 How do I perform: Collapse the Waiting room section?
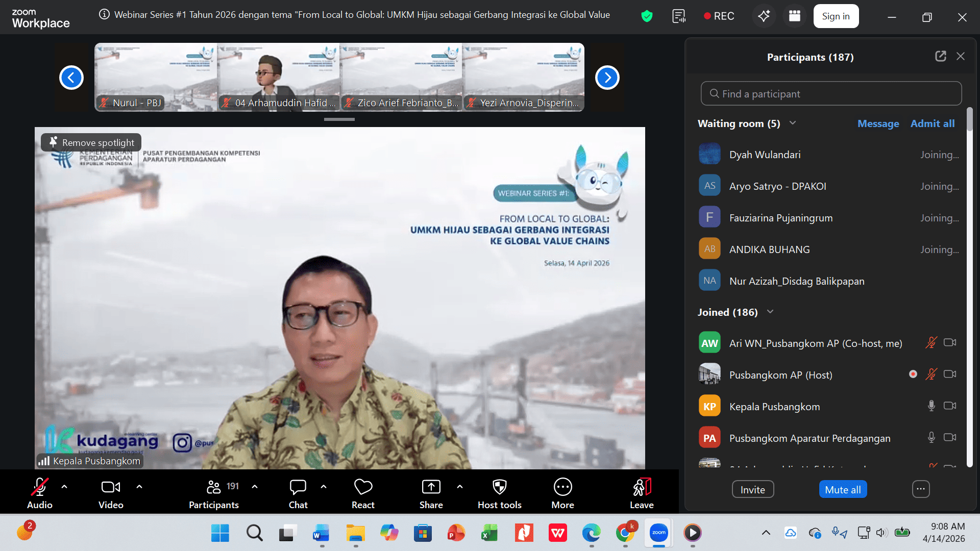tap(793, 123)
